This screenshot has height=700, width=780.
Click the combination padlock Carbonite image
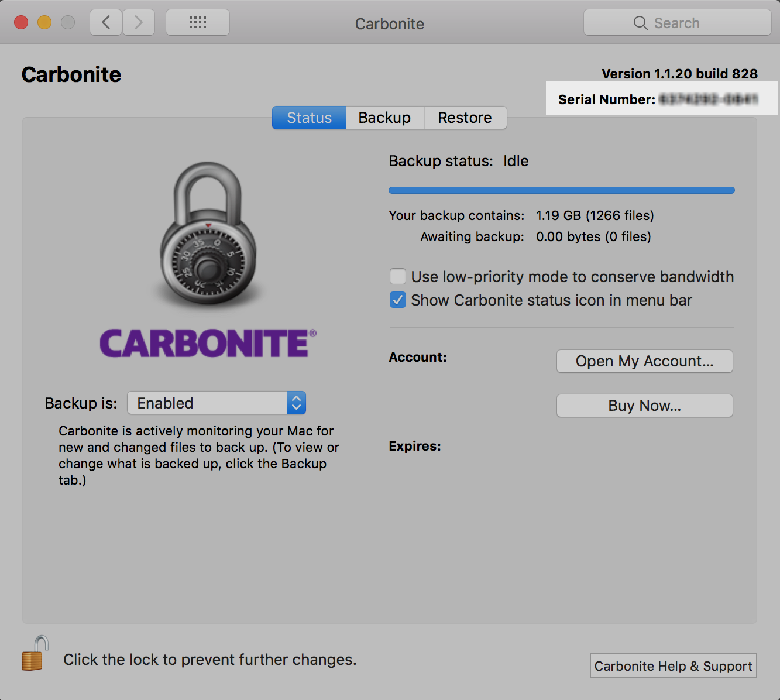pos(208,234)
